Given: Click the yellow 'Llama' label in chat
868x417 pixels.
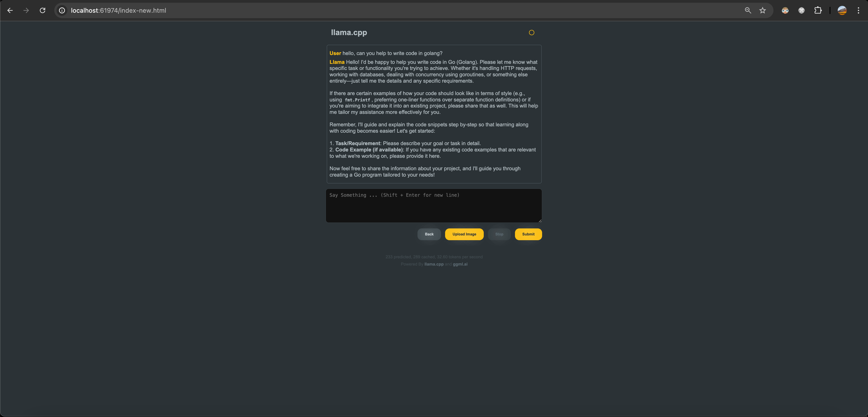Looking at the screenshot, I should (x=337, y=62).
